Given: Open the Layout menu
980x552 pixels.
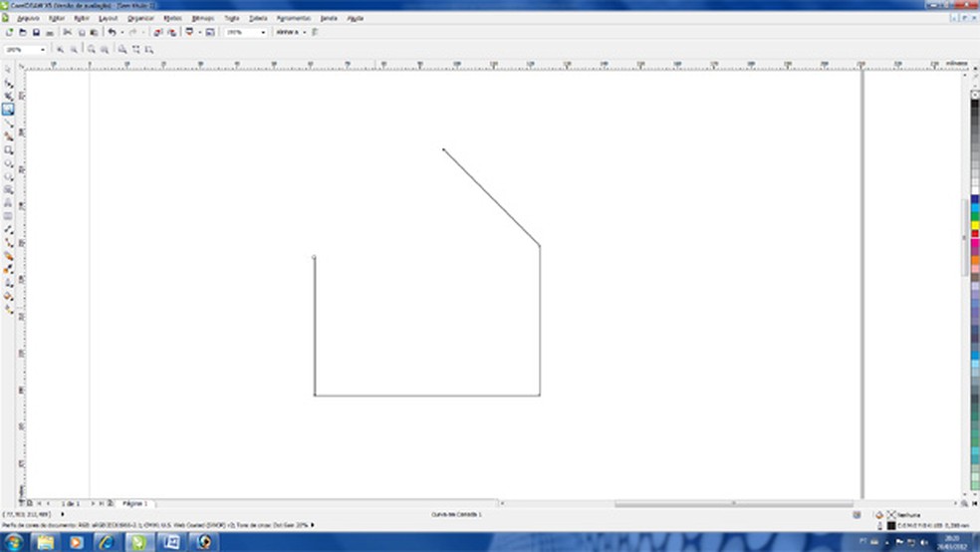Looking at the screenshot, I should (x=109, y=18).
